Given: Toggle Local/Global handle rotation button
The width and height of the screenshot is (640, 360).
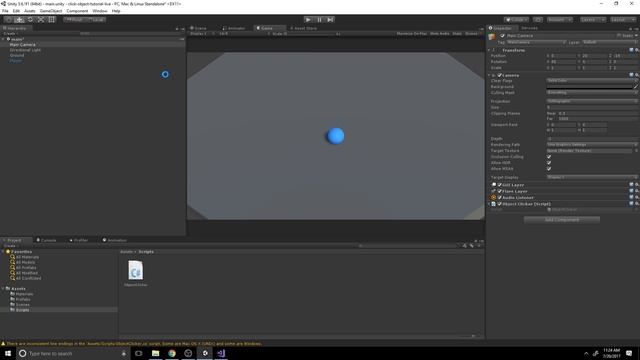Looking at the screenshot, I should coord(96,20).
